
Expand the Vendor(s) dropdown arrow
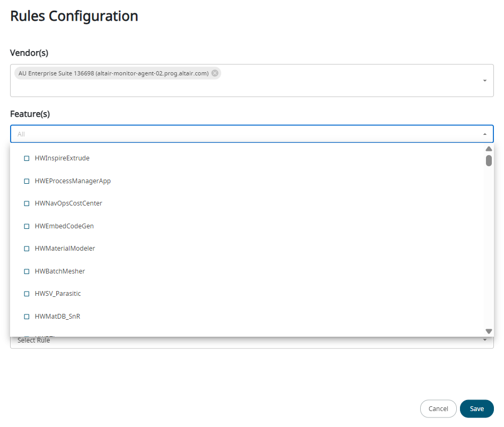(x=485, y=81)
